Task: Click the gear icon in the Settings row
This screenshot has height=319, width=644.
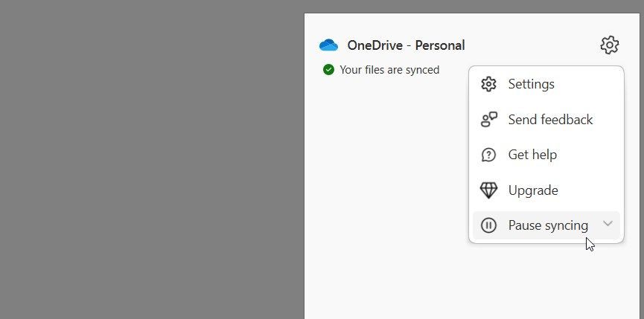Action: pyautogui.click(x=488, y=84)
